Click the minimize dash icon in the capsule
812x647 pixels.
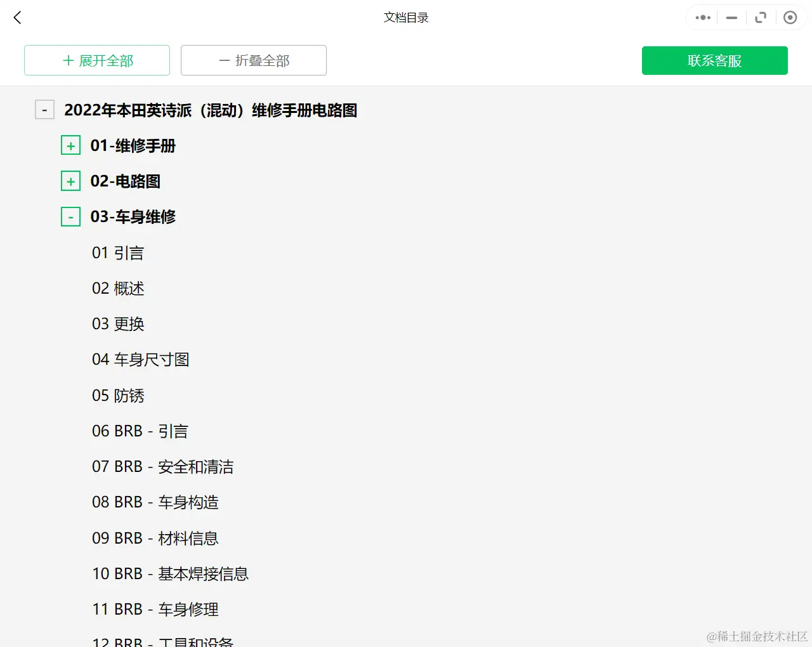(x=731, y=17)
